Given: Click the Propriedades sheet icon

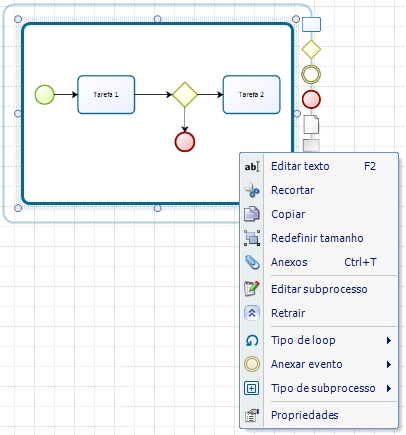Looking at the screenshot, I should [x=252, y=415].
